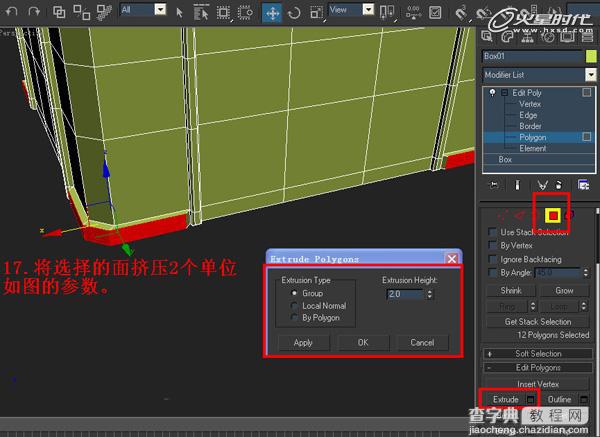
Task: Click Apply in Extrude Polygons dialog
Action: click(303, 342)
